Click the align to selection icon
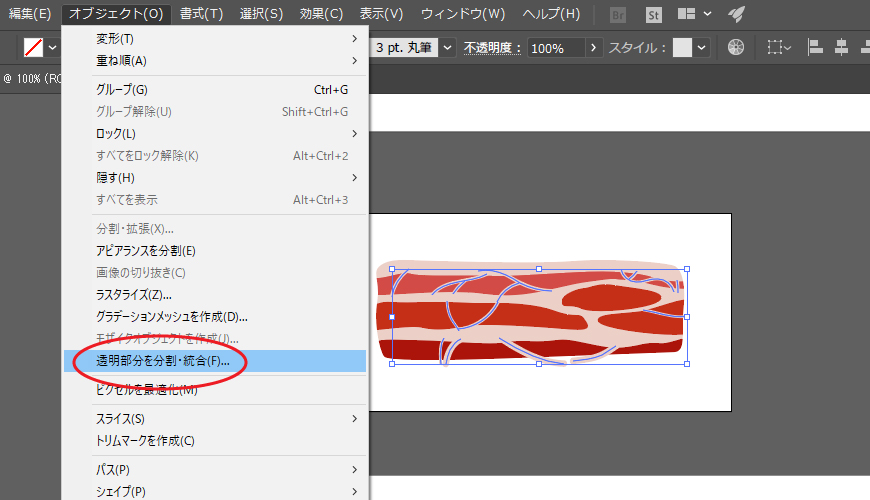The width and height of the screenshot is (870, 500). click(x=776, y=47)
